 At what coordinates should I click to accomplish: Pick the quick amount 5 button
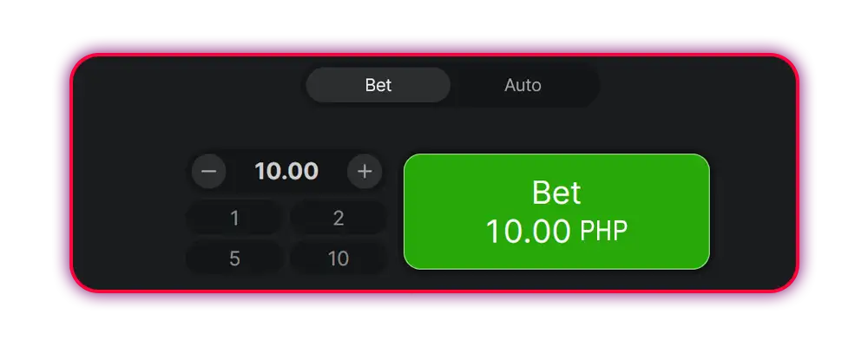(x=234, y=258)
